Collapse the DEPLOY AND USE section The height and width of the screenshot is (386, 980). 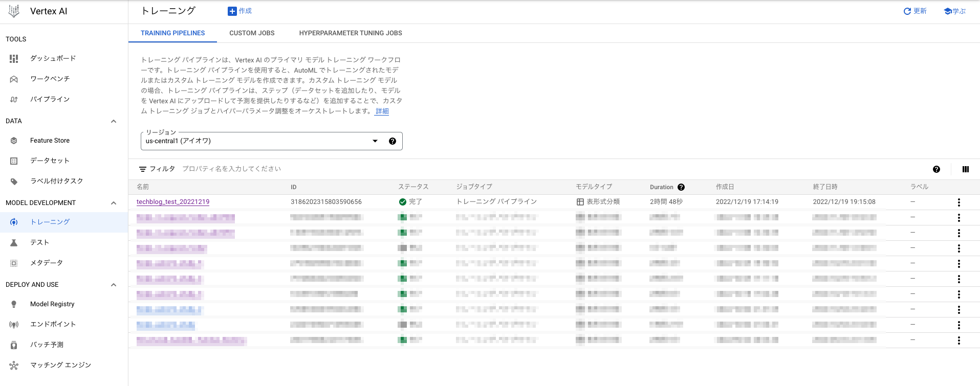pyautogui.click(x=114, y=285)
